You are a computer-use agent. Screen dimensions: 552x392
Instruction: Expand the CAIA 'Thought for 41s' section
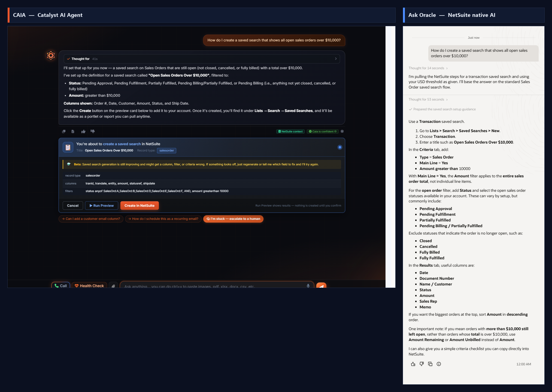tap(202, 59)
